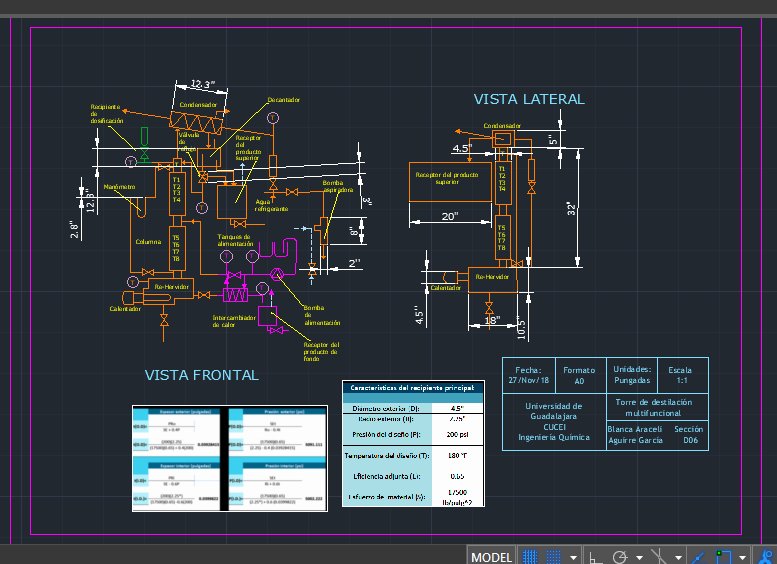Click Intercambiador de calor label
The height and width of the screenshot is (564, 777).
234,321
